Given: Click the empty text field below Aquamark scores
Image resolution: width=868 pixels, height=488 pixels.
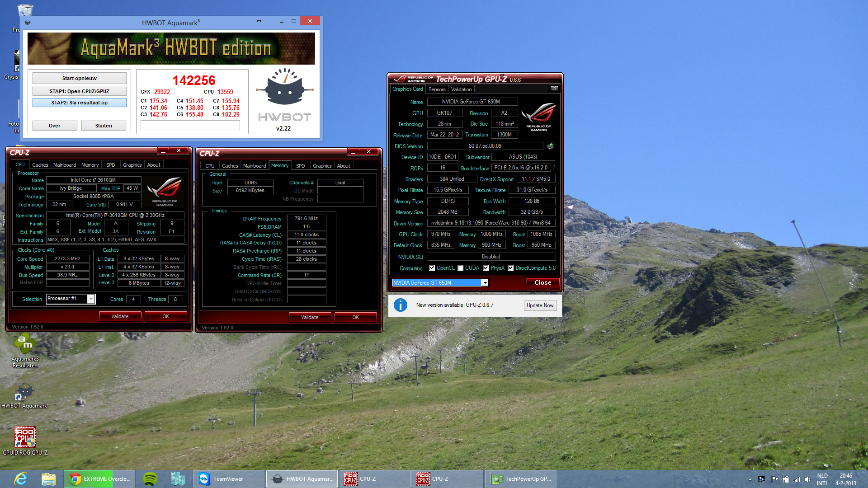Looking at the screenshot, I should point(190,126).
